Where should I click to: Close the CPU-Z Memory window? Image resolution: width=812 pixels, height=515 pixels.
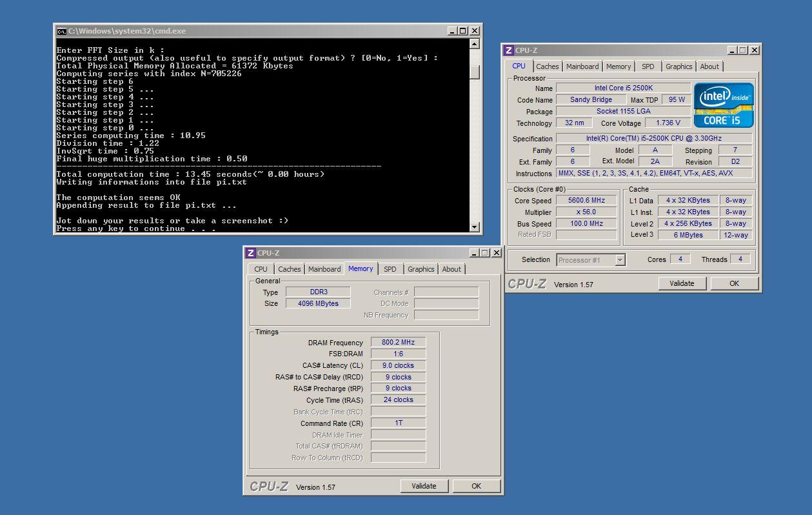[x=497, y=253]
